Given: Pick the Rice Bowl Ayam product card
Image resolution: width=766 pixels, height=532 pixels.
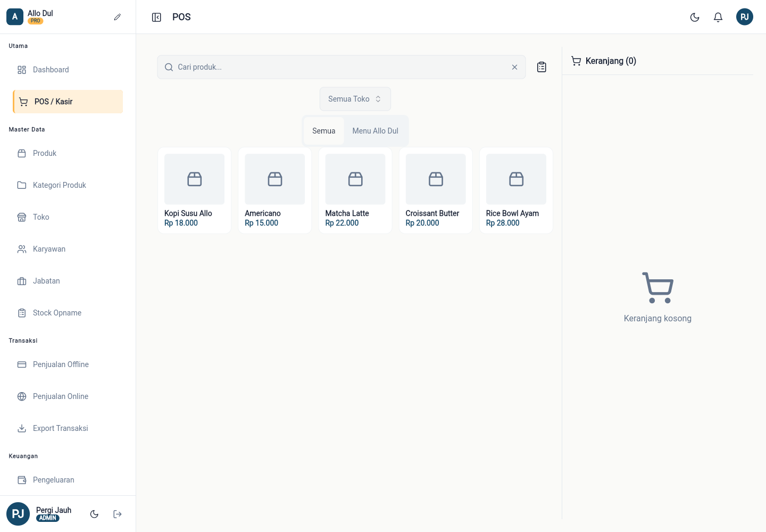Looking at the screenshot, I should pos(516,190).
